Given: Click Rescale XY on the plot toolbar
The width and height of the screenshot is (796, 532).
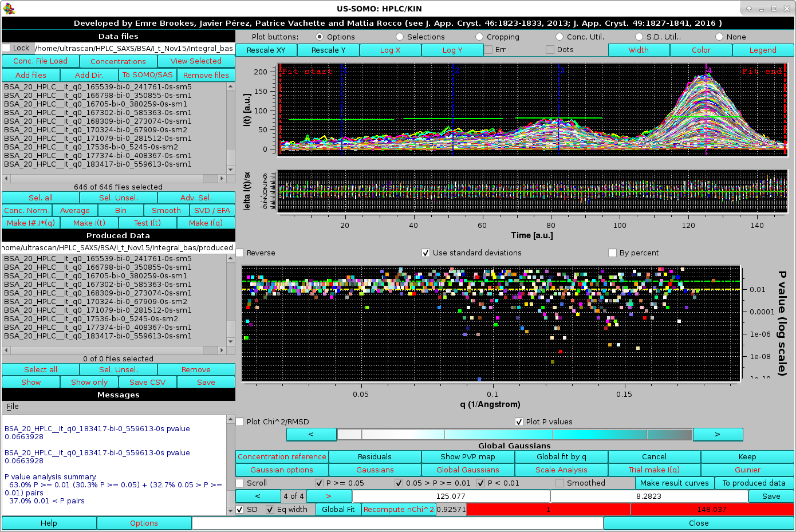Looking at the screenshot, I should pyautogui.click(x=266, y=50).
